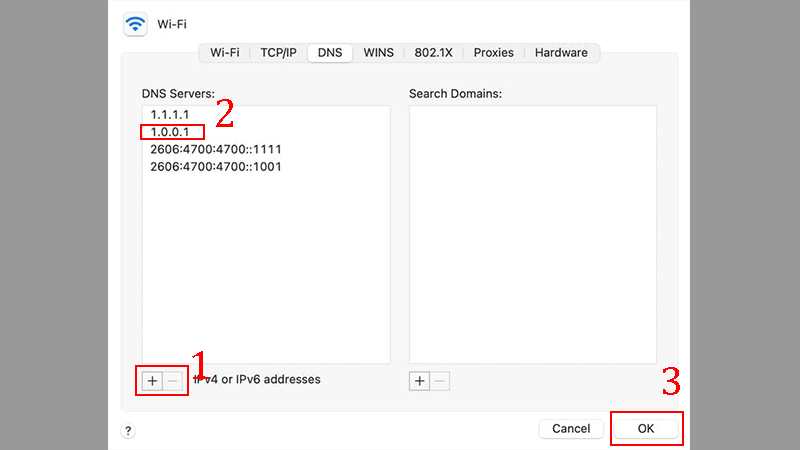
Task: Open the TCP/IP tab
Action: [278, 53]
